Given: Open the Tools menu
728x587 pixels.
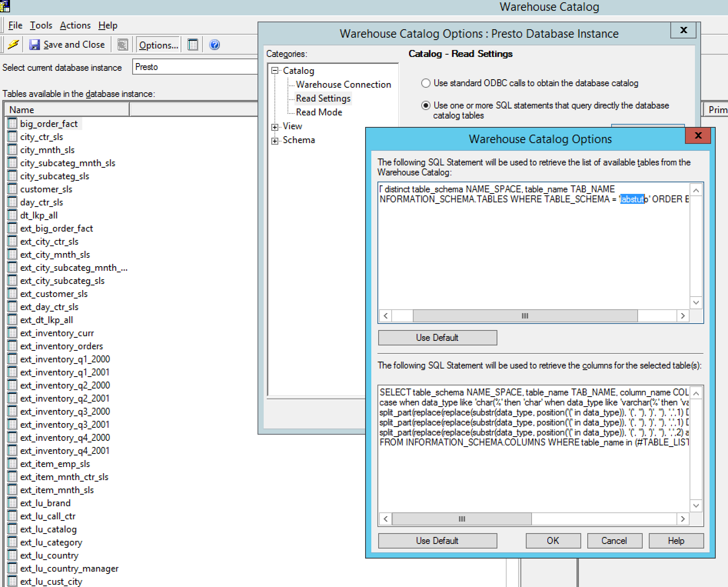Looking at the screenshot, I should pyautogui.click(x=41, y=25).
